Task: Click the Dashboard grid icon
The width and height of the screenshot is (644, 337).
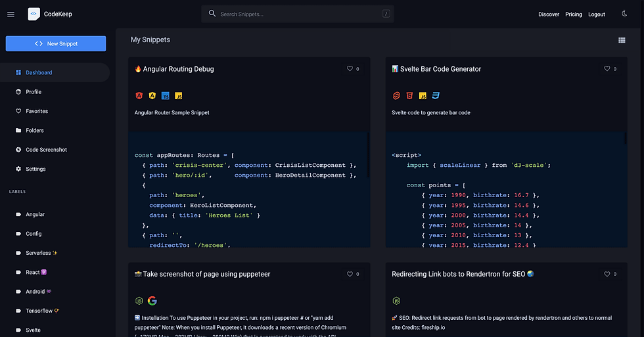Action: point(18,73)
